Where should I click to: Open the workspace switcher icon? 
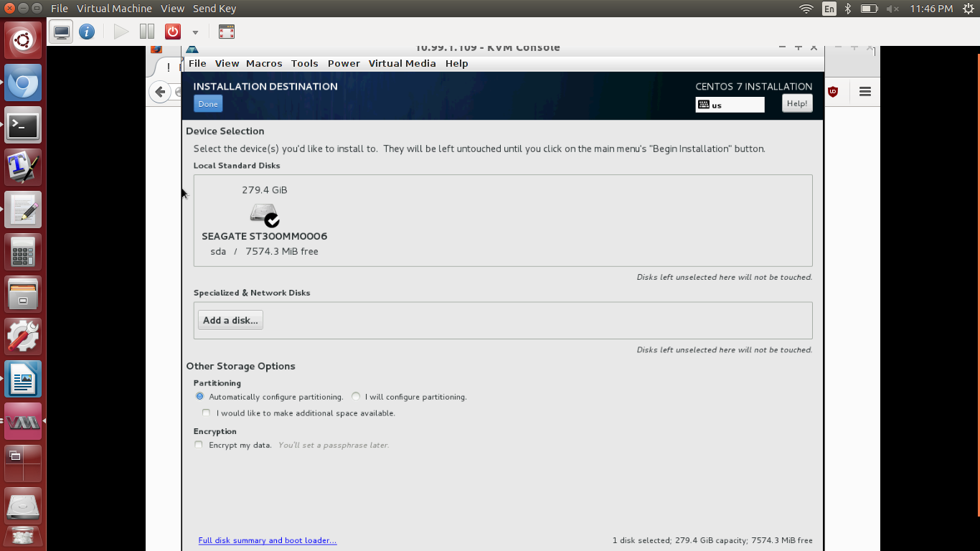pos(24,463)
